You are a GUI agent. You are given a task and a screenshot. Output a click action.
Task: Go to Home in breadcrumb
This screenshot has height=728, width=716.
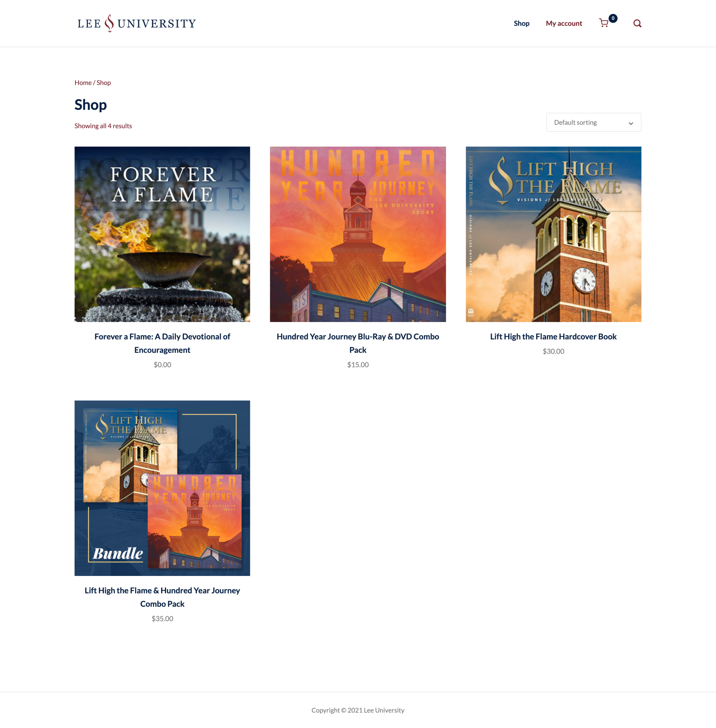click(83, 83)
